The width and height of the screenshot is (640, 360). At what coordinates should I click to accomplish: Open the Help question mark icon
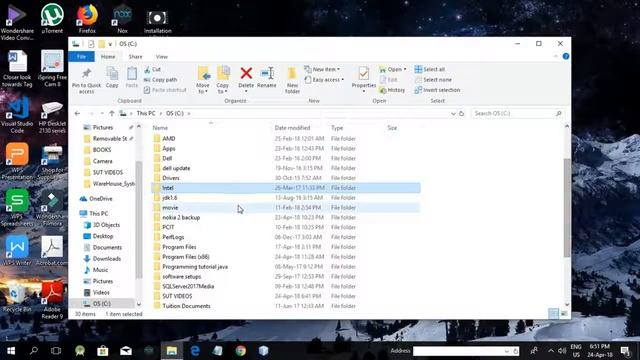(x=566, y=56)
